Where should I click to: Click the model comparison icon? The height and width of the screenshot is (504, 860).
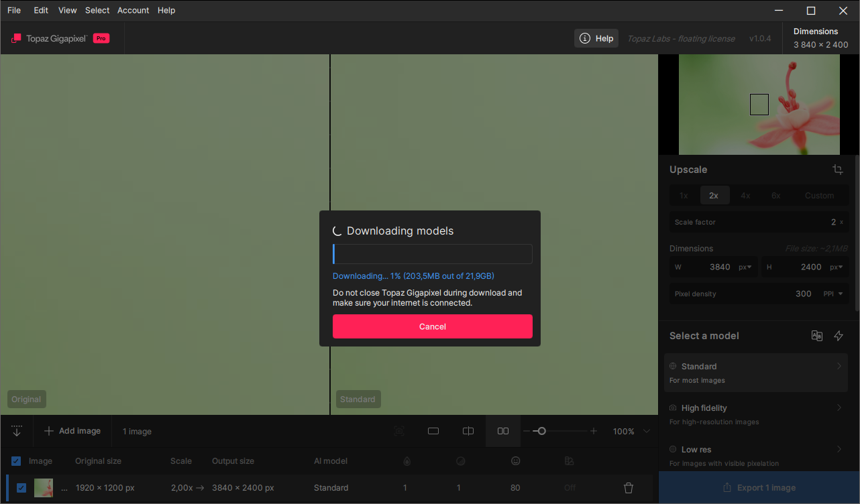pyautogui.click(x=816, y=336)
